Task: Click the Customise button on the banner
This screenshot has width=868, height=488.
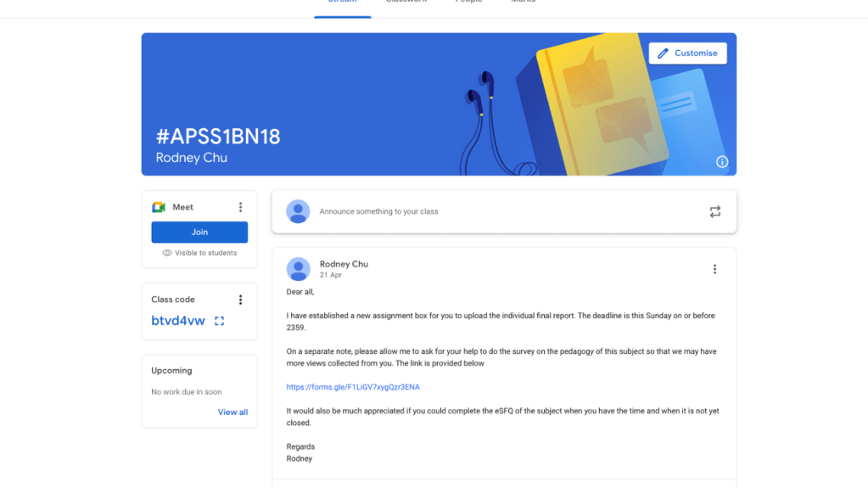Action: [x=687, y=53]
